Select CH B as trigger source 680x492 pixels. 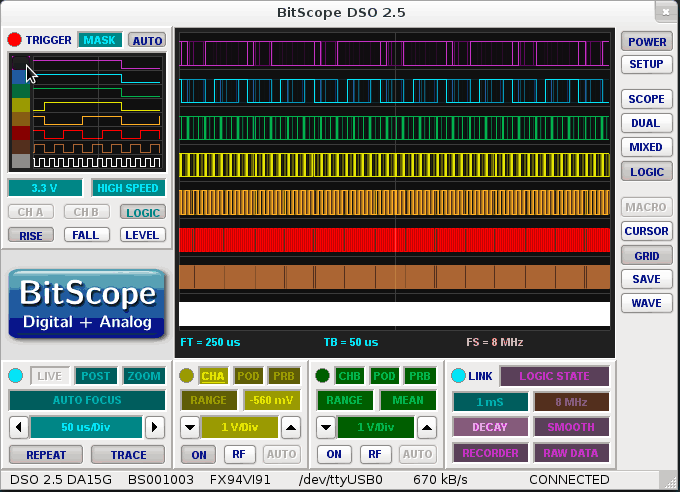click(86, 212)
